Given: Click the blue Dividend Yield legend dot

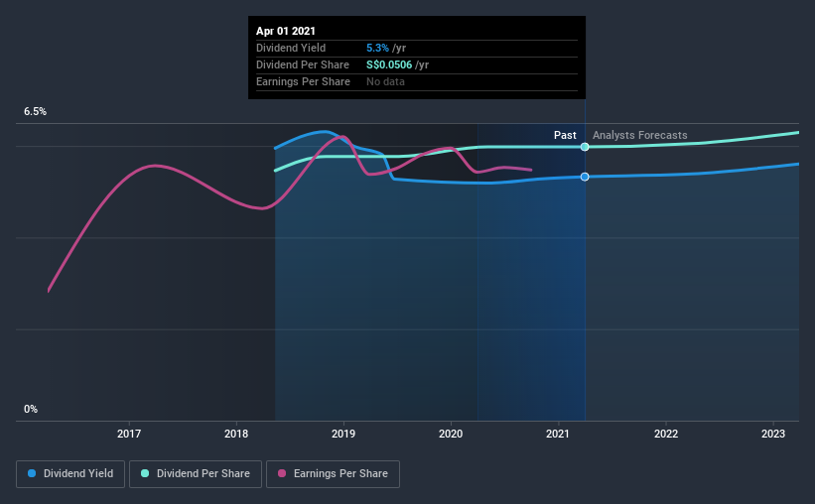Looking at the screenshot, I should click(32, 473).
